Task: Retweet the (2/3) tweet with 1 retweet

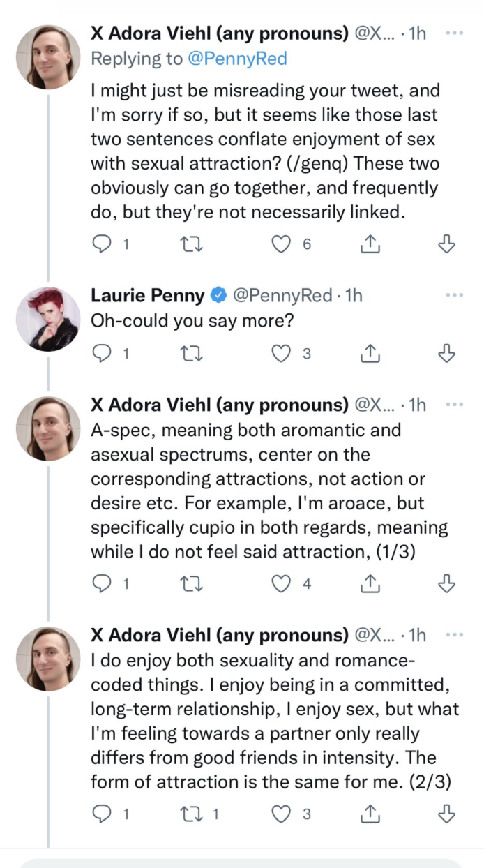Action: 190,814
